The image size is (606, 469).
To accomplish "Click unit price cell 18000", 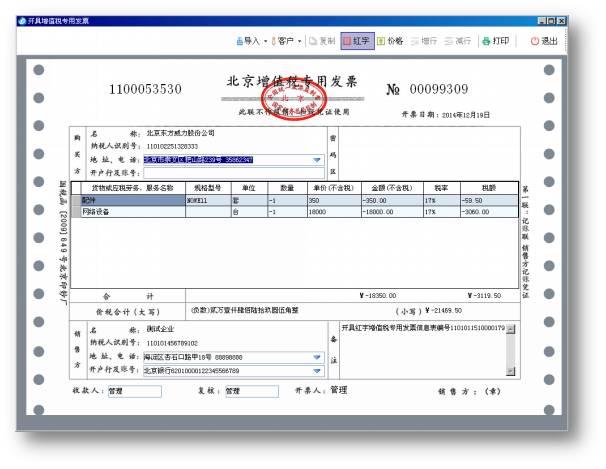I will tap(334, 212).
